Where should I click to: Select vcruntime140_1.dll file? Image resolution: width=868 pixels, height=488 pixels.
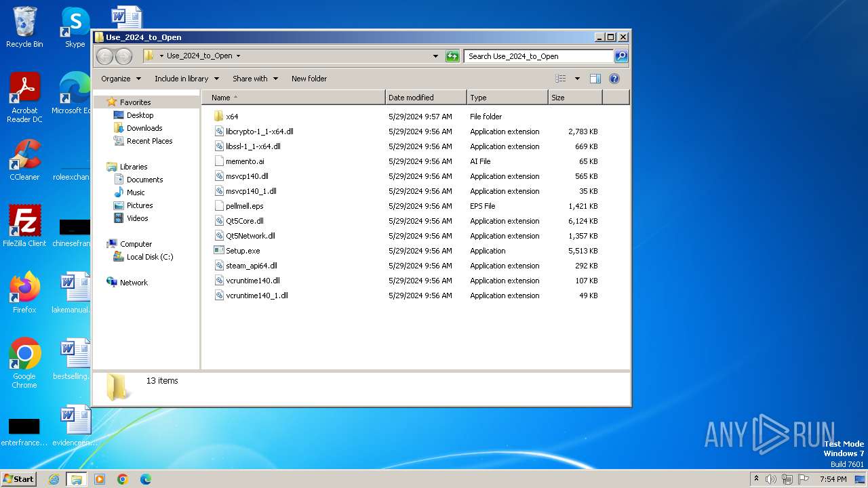[x=256, y=296]
